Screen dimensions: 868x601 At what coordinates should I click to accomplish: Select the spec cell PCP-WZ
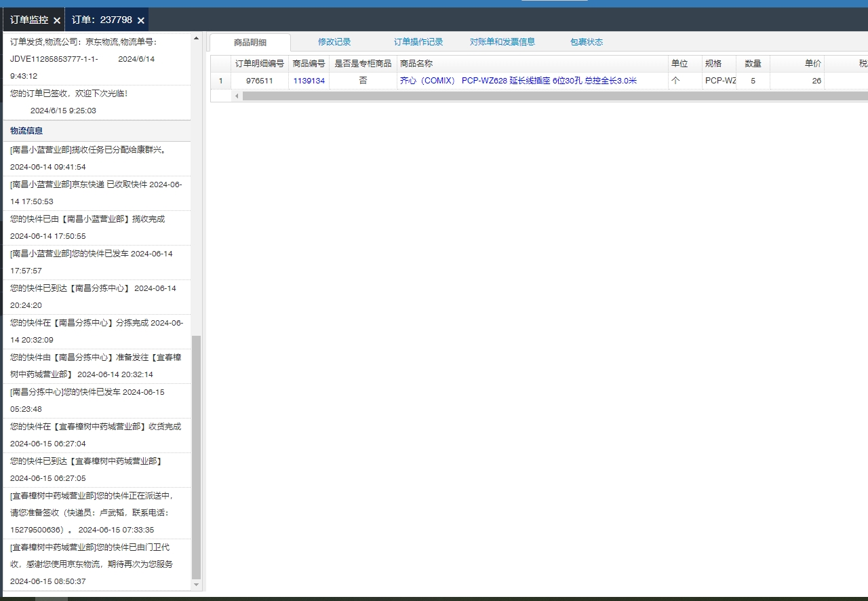719,80
